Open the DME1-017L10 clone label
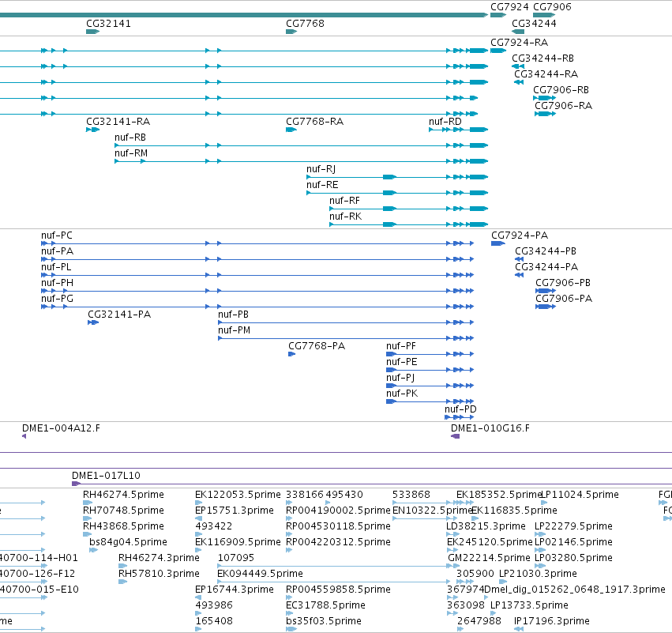The height and width of the screenshot is (633, 672). 107,476
